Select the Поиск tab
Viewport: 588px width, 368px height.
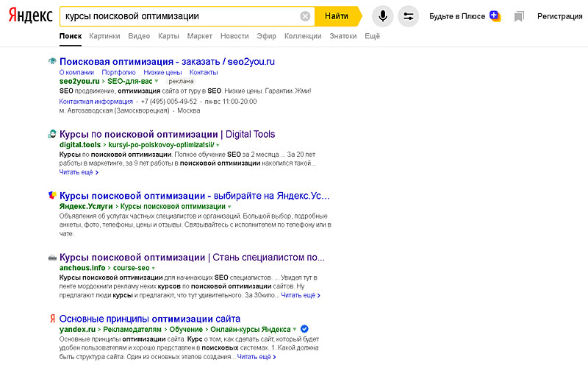71,36
